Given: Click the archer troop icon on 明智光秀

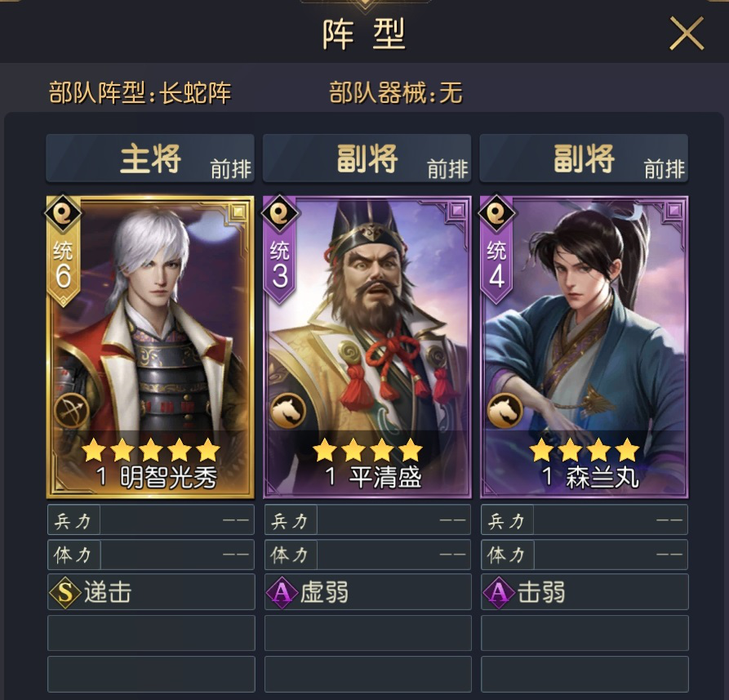Looking at the screenshot, I should (71, 411).
